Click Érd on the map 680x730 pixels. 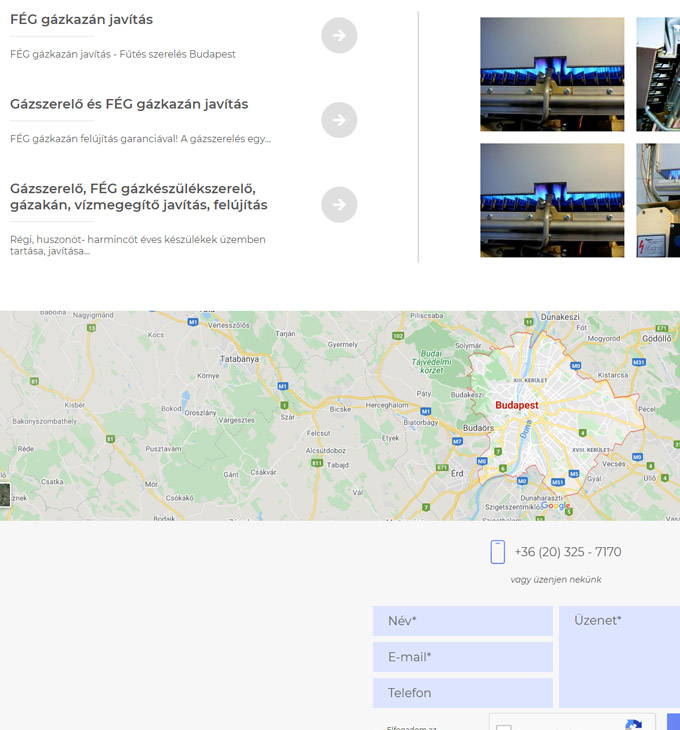(x=457, y=473)
